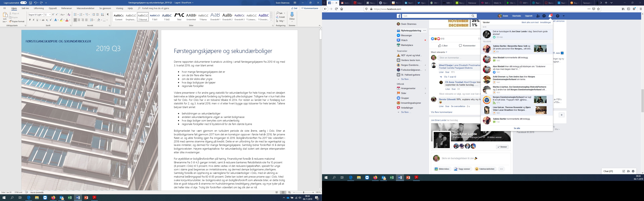Open the Lim inn paste button
Image resolution: width=644 pixels, height=201 pixels.
coord(5,17)
